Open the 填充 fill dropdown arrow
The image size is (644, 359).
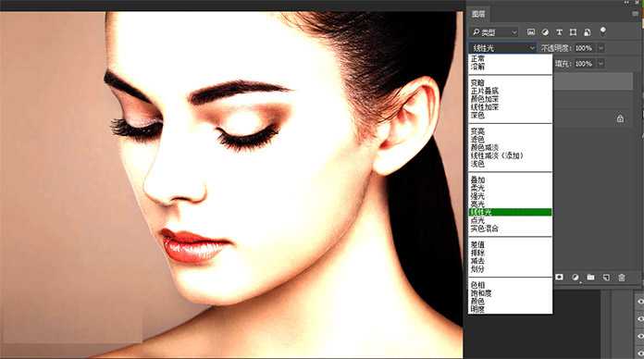click(x=601, y=64)
